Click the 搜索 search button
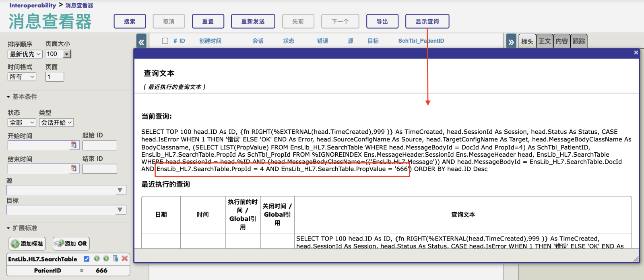This screenshot has height=280, width=644. click(130, 21)
